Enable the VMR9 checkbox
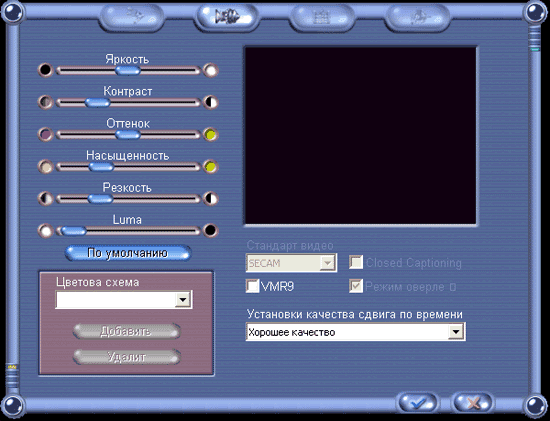The width and height of the screenshot is (550, 421). 252,286
